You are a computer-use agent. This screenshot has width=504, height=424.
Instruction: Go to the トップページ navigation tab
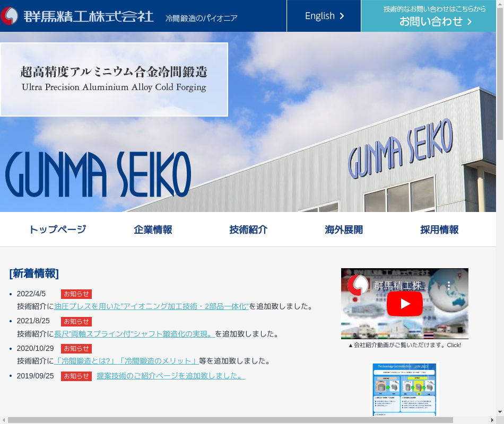tap(57, 229)
